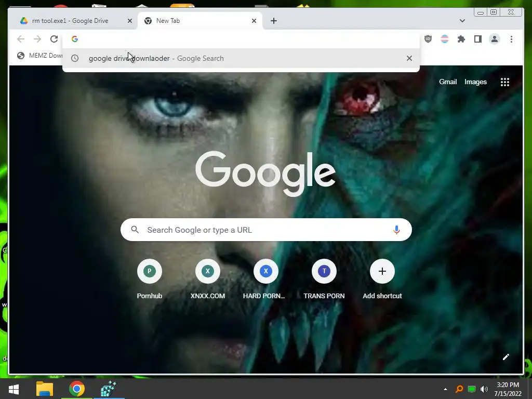The image size is (532, 399).
Task: Open the striped flag extension icon
Action: (445, 39)
